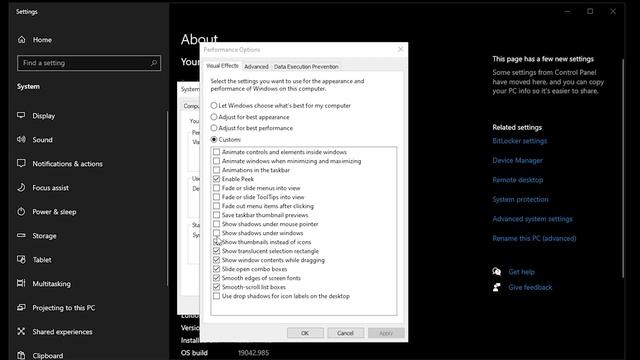Toggle Show thumbnails instead of icons
The width and height of the screenshot is (640, 360).
pyautogui.click(x=216, y=242)
